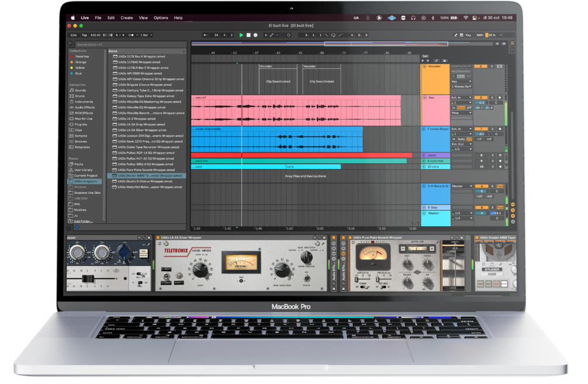Open the Audio Effects browser category

point(84,107)
